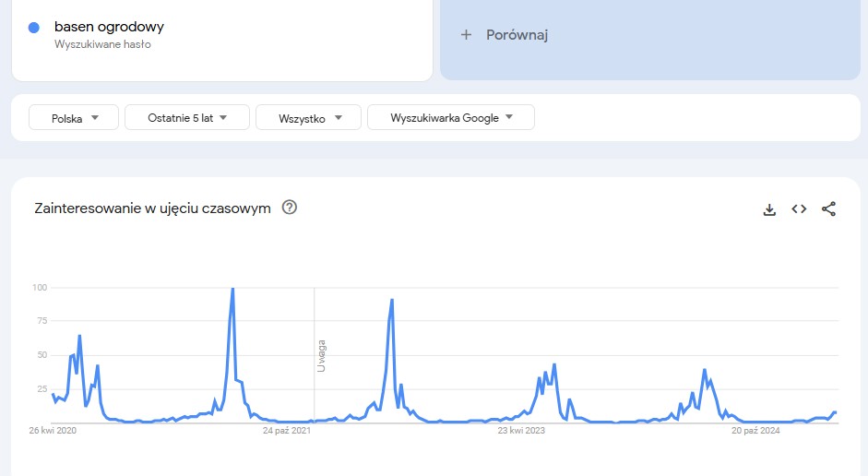868x476 pixels.
Task: Download the interest over time chart data
Action: [769, 209]
